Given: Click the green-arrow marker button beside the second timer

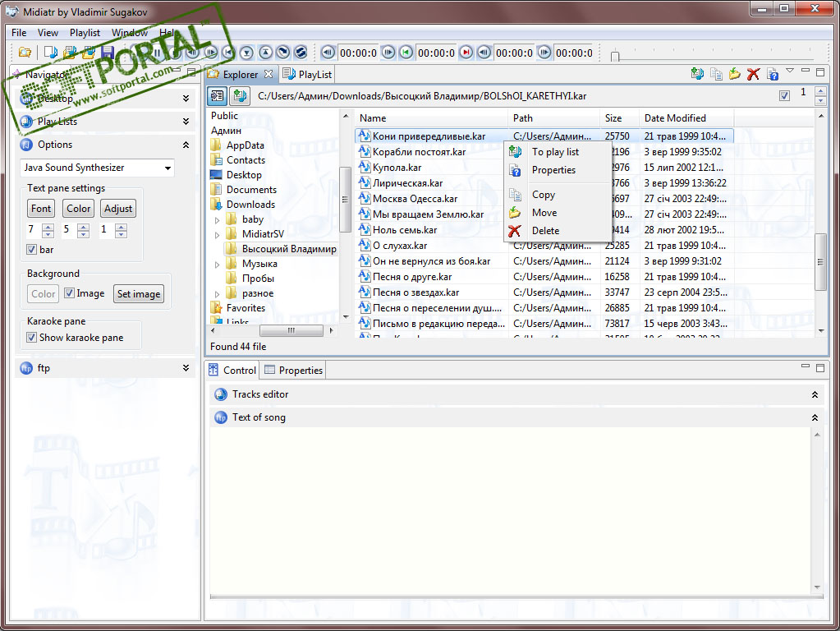Looking at the screenshot, I should pos(406,53).
